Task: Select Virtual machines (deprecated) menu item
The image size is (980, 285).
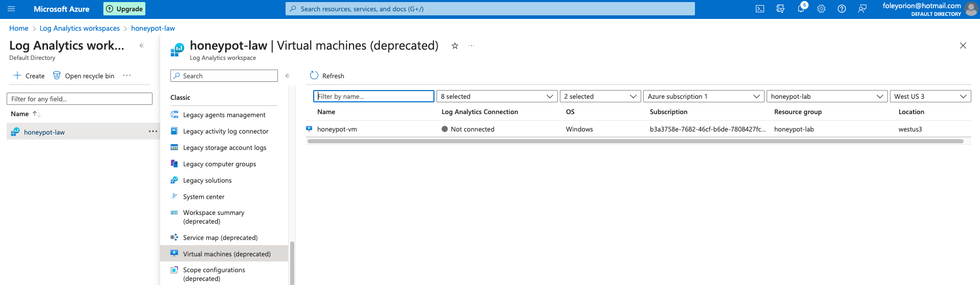Action: pos(224,254)
